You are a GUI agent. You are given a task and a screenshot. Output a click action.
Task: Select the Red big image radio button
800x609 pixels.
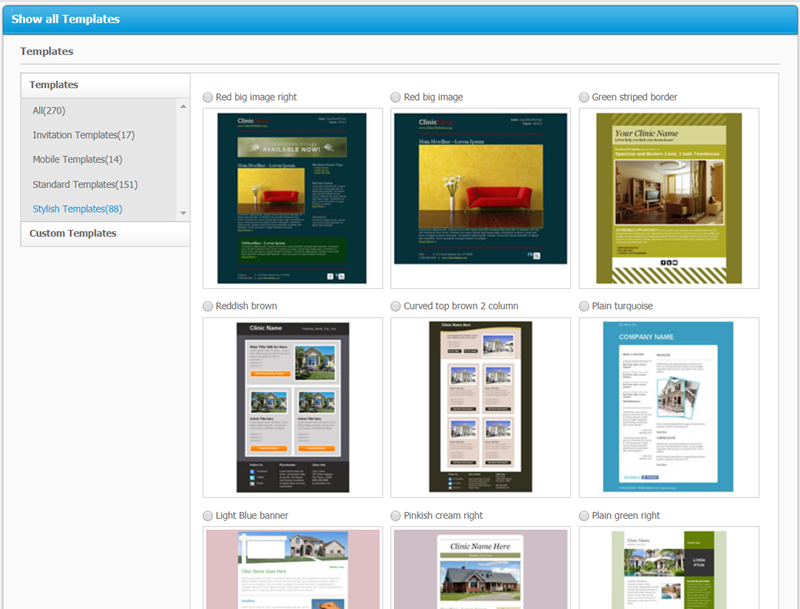(x=395, y=97)
